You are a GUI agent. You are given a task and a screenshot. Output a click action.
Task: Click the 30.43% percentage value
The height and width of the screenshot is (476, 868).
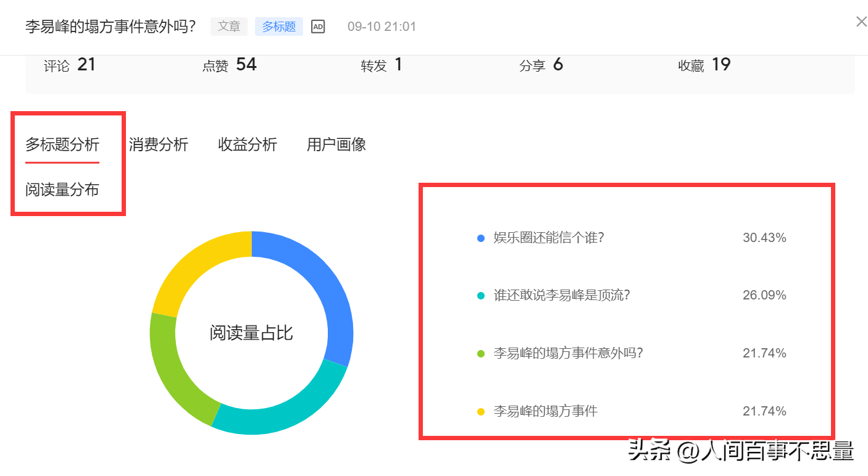pyautogui.click(x=764, y=237)
